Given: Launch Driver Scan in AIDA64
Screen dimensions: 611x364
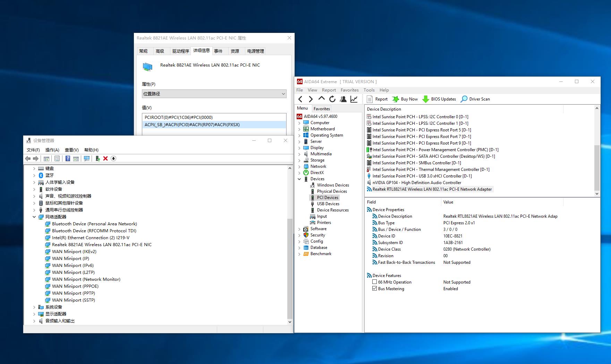Looking at the screenshot, I should tap(475, 99).
